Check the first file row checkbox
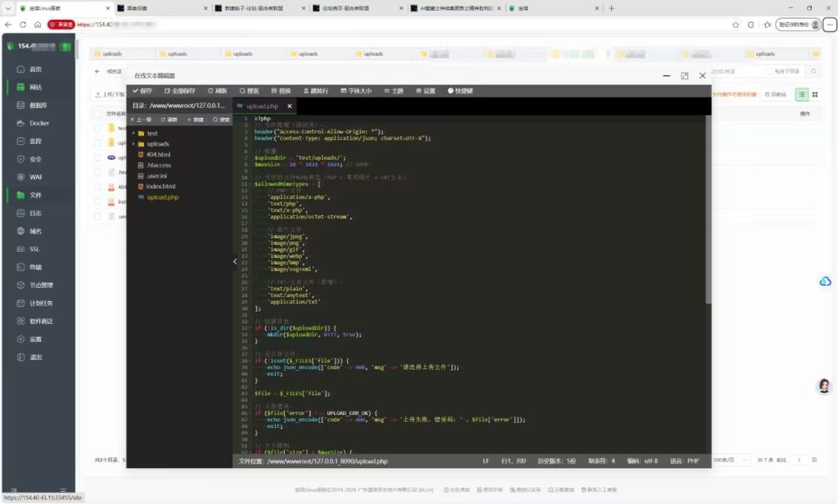Image resolution: width=838 pixels, height=504 pixels. 97,128
